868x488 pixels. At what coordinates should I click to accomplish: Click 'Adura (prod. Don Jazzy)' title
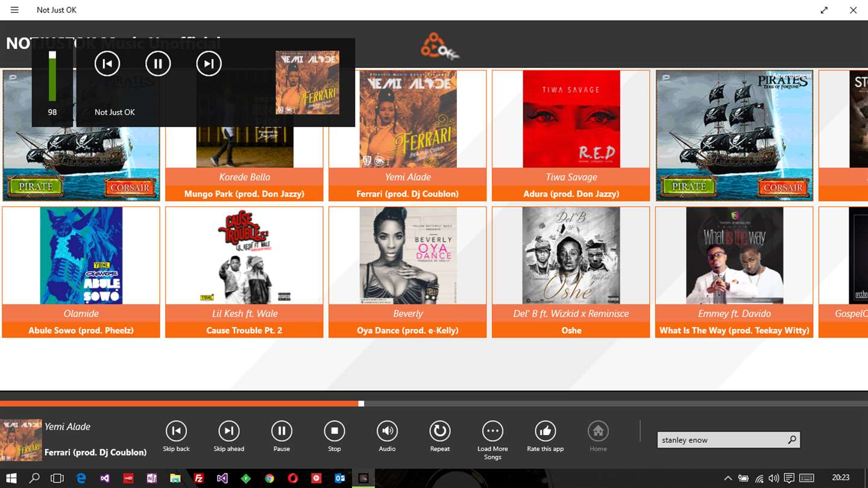[571, 194]
